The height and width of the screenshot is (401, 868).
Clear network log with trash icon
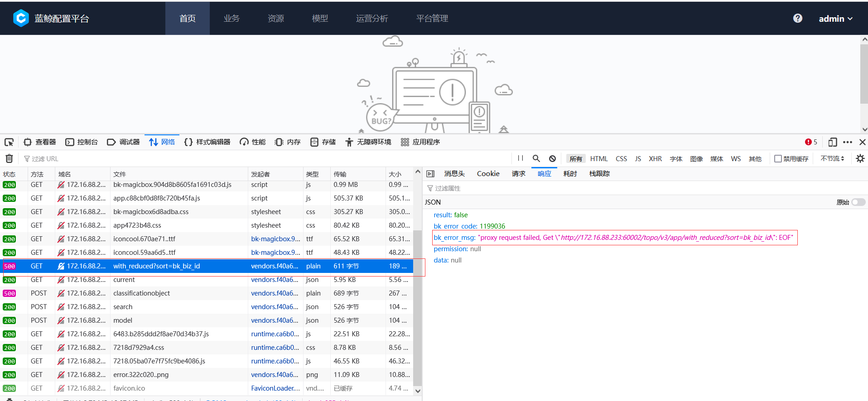point(9,159)
